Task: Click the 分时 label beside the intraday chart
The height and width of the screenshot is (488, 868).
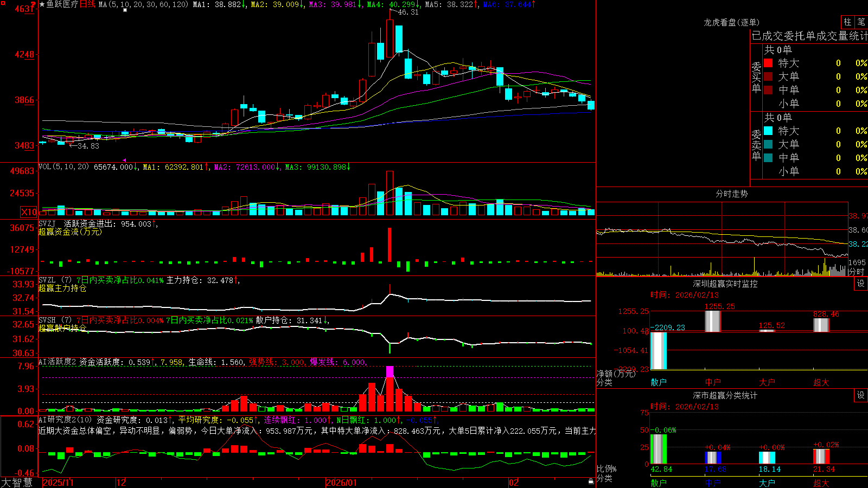Action: (x=857, y=272)
